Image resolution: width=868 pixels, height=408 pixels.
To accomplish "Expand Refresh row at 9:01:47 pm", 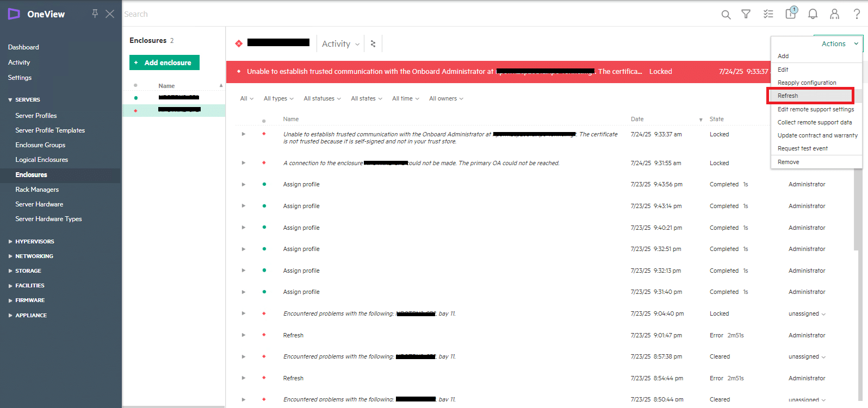I will click(243, 335).
